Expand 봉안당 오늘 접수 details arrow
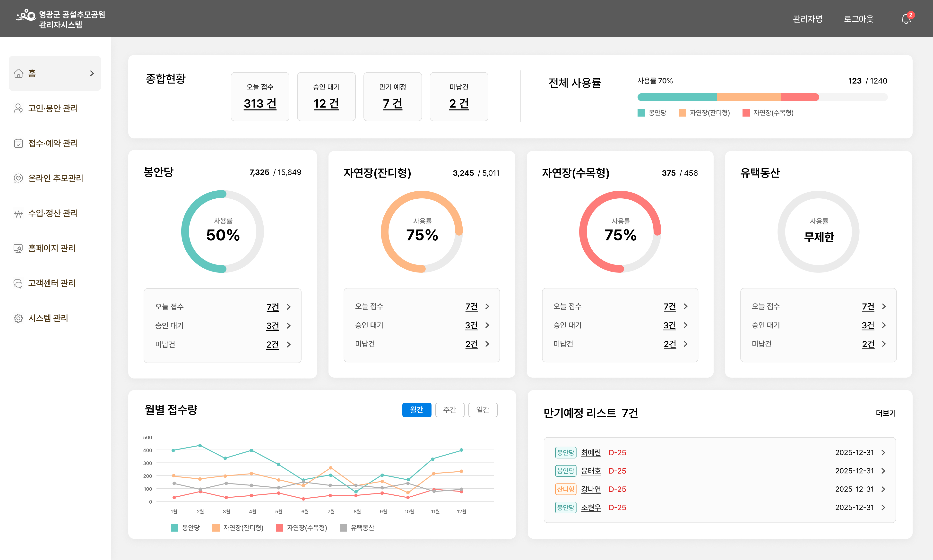 pyautogui.click(x=289, y=307)
